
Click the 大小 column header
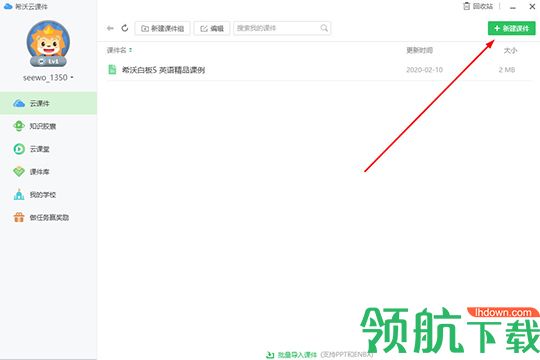(510, 51)
